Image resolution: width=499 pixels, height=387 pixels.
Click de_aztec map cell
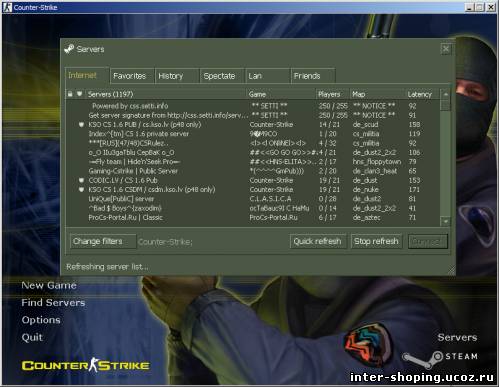366,218
